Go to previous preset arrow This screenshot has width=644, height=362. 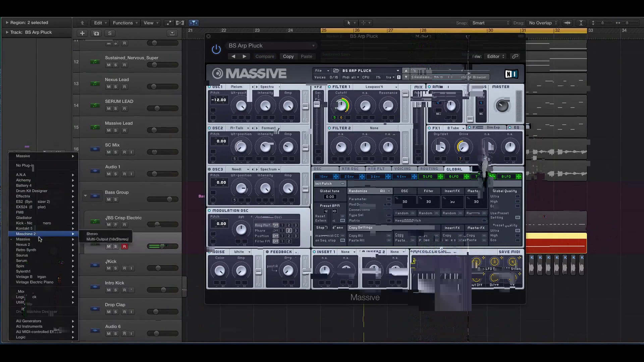[233, 56]
